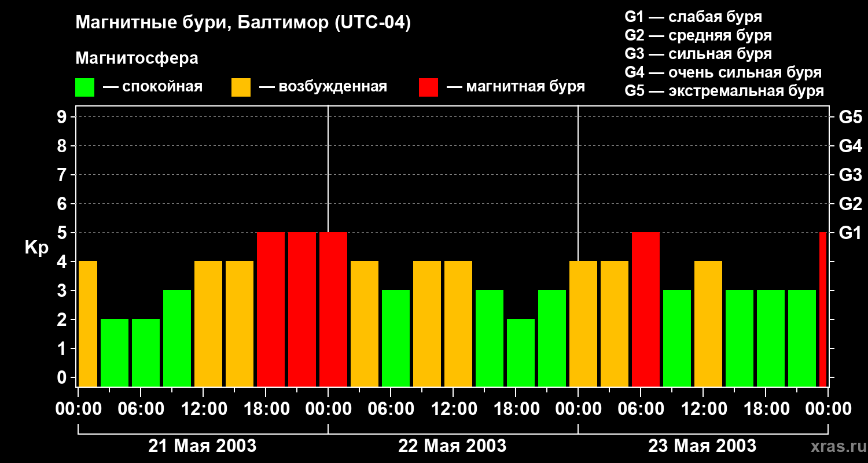
Task: Click the G5 label on right axis
Action: tap(850, 117)
